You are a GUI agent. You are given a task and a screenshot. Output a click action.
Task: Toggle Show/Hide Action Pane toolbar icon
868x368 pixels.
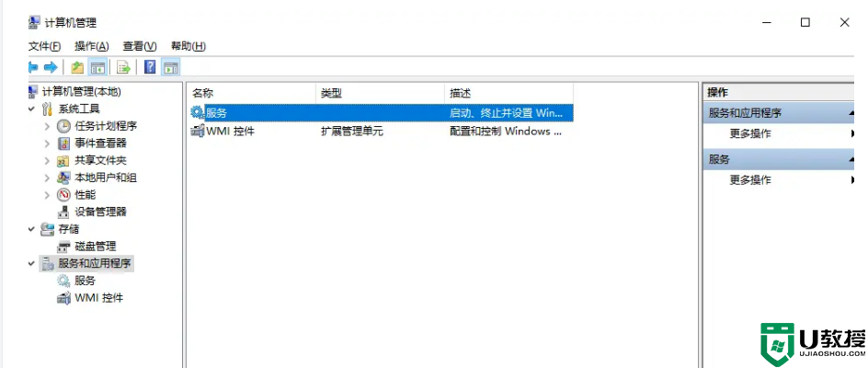click(170, 67)
